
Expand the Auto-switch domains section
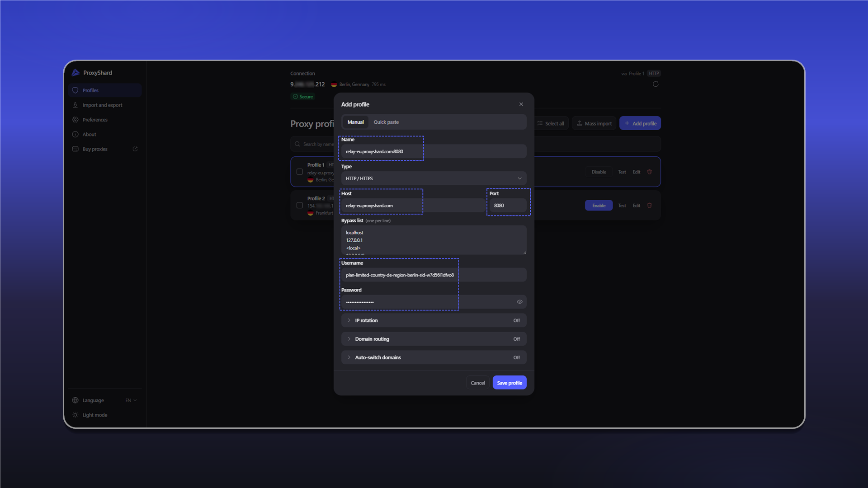tap(434, 357)
